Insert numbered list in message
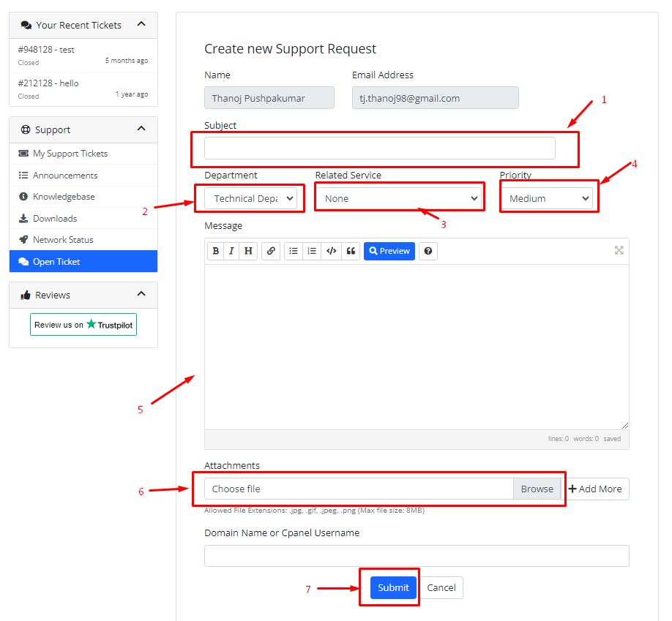The height and width of the screenshot is (621, 672). point(312,251)
